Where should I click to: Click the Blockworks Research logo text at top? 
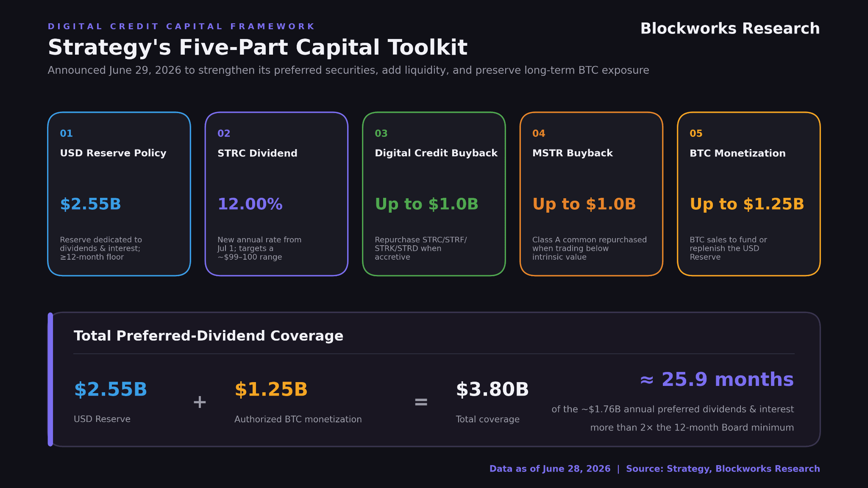[730, 29]
